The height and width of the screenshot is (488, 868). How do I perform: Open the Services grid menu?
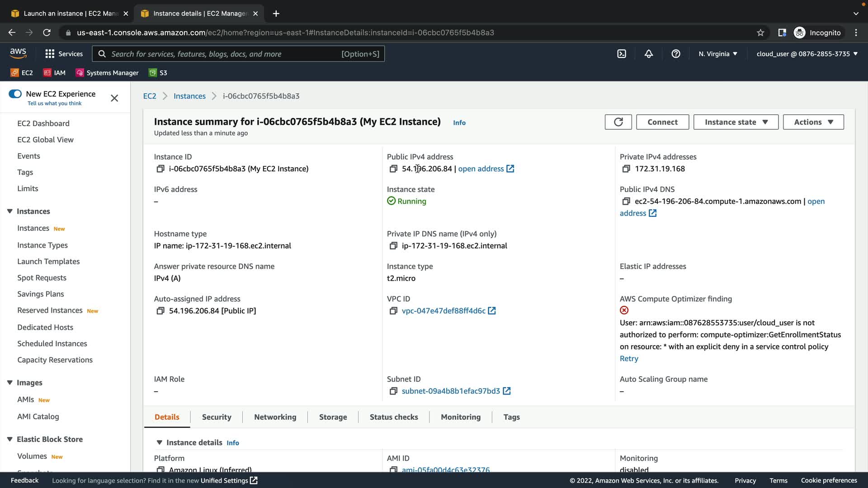64,54
